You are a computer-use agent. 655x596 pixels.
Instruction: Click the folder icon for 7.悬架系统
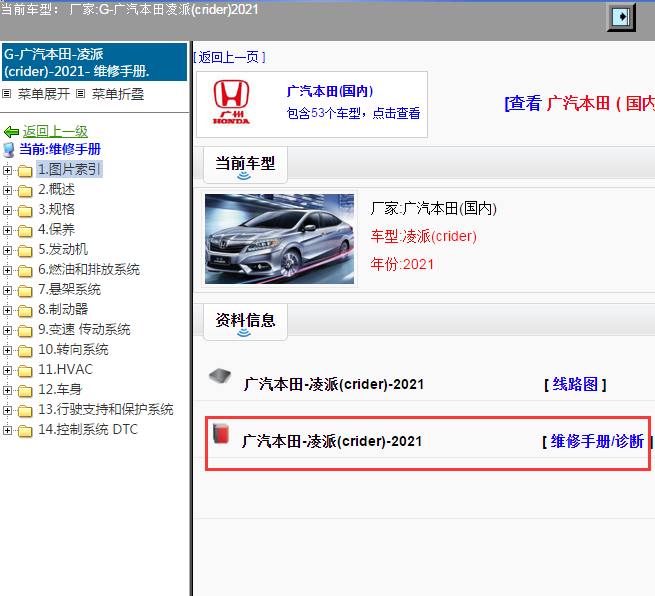(25, 290)
